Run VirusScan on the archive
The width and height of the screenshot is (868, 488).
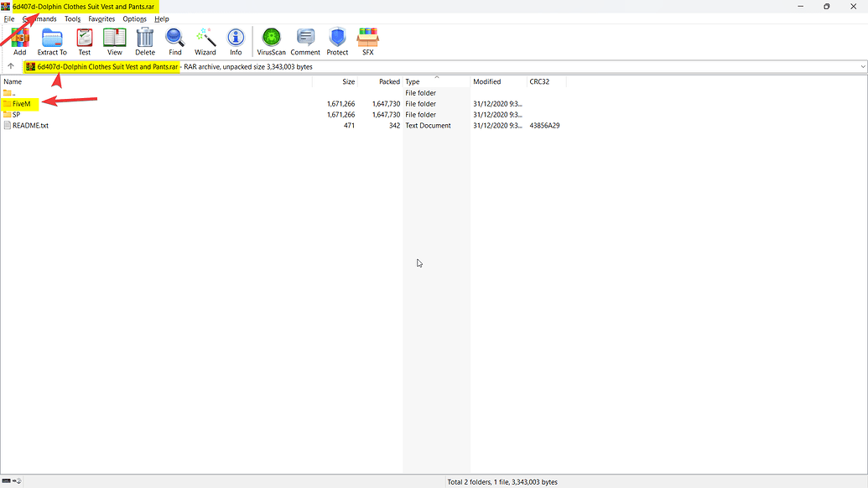[x=271, y=40]
